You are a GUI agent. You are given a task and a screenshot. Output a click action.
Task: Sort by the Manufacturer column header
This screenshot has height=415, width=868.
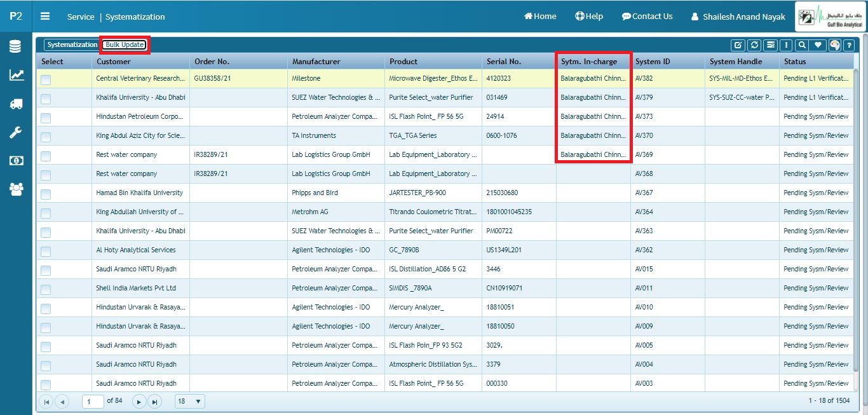336,62
